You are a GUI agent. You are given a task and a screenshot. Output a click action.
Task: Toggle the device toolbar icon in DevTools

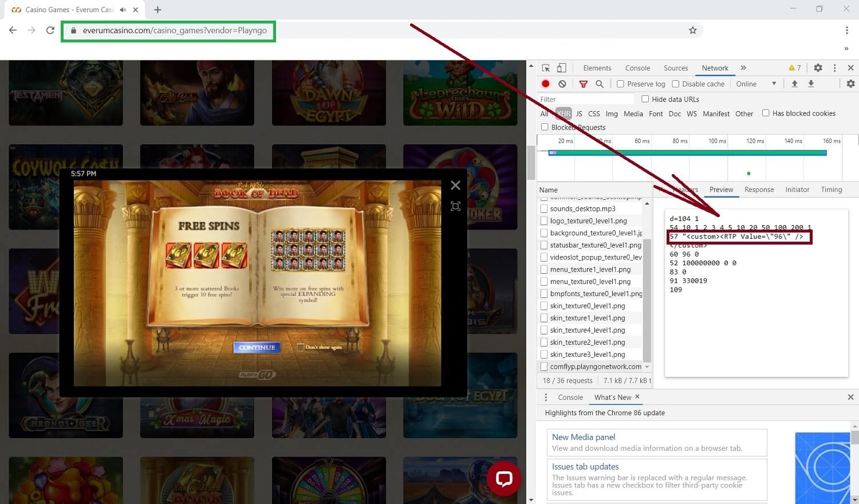[x=562, y=68]
